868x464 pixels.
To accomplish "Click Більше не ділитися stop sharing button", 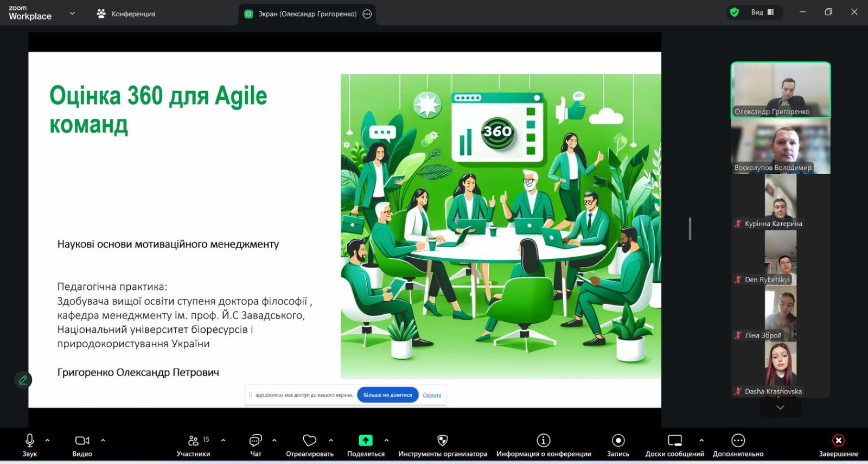I will click(387, 395).
